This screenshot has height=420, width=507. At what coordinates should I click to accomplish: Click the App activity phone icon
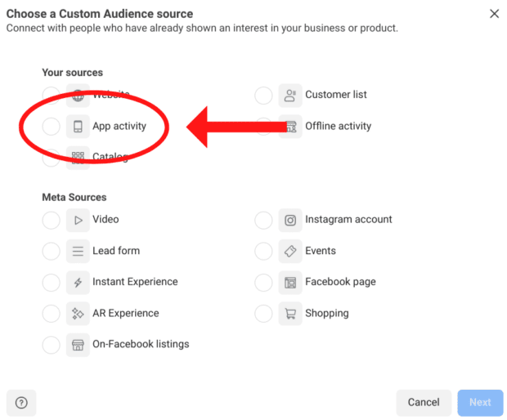[x=79, y=127]
